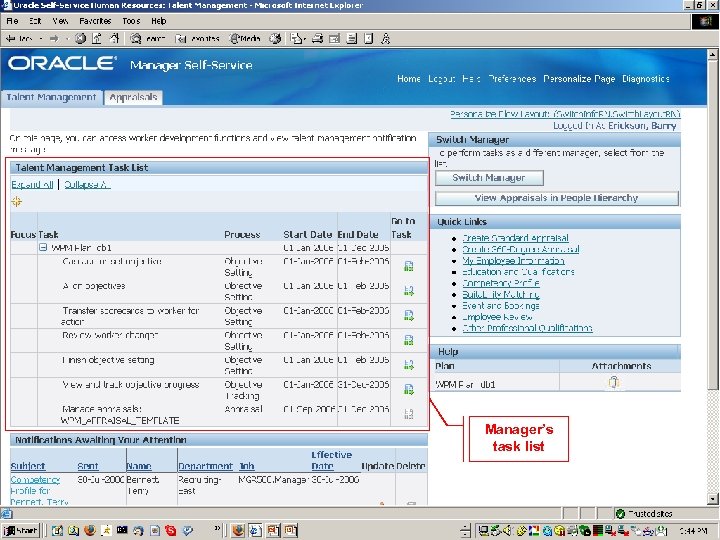Sort notifications by Effective Date column

tap(332, 460)
